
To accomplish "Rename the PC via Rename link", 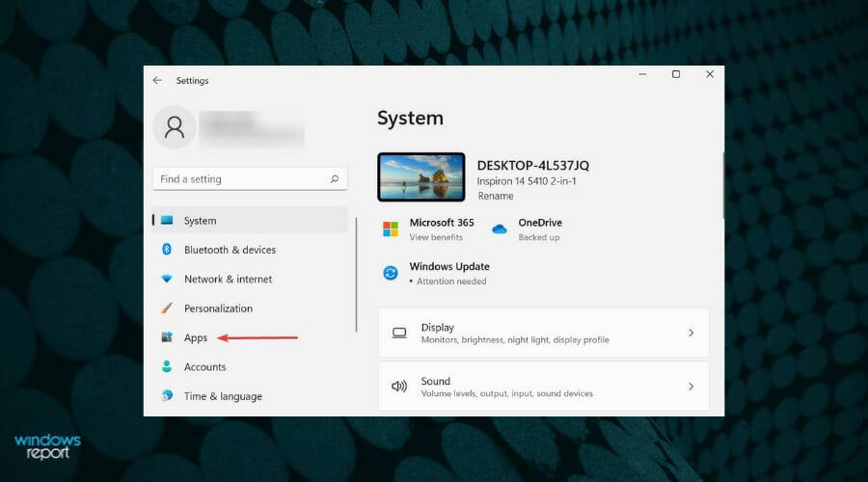I will tap(496, 196).
